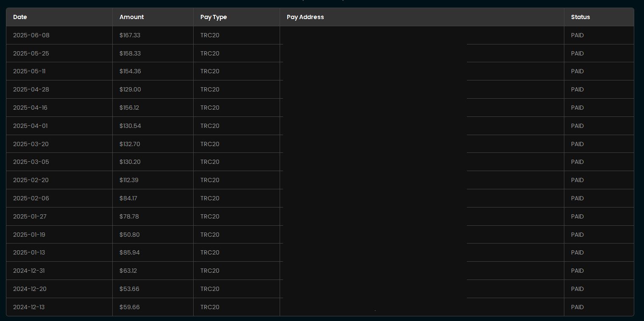Click the 2025-02-06 date cell
Image resolution: width=644 pixels, height=321 pixels.
point(31,198)
